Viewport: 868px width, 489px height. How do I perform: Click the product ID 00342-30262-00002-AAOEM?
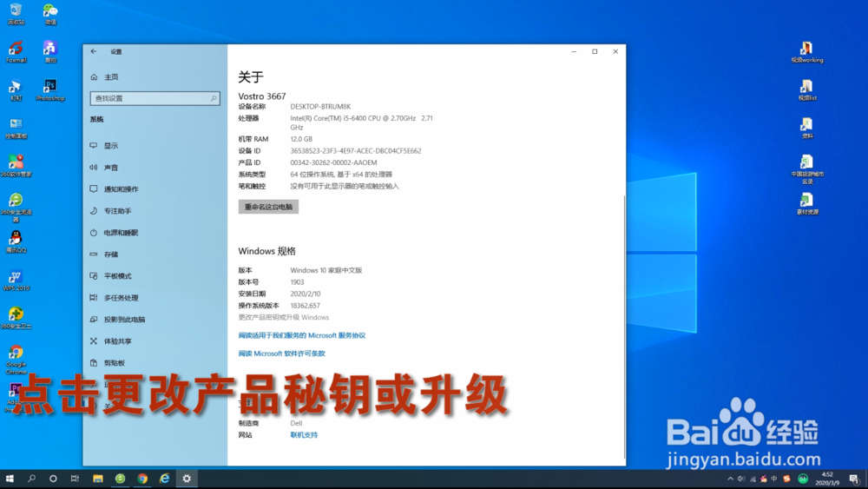334,162
